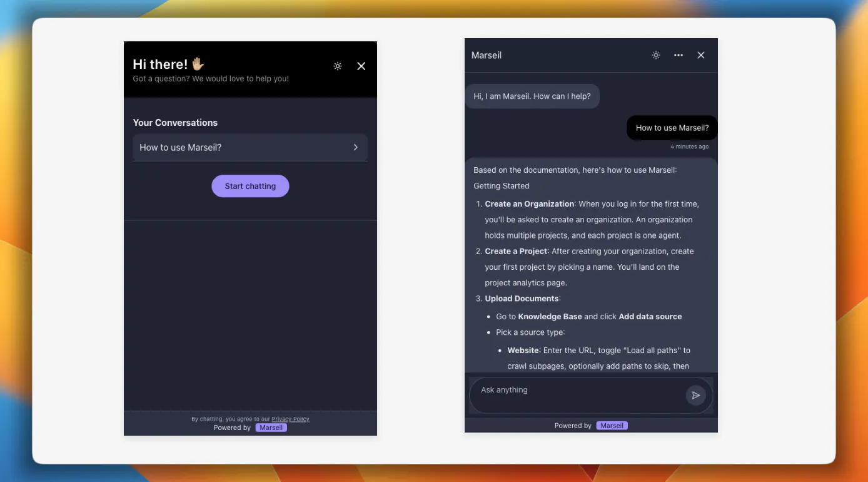Screen dimensions: 868x482
Task: Open the 'How to use Marseil?' conversation
Action: click(250, 147)
